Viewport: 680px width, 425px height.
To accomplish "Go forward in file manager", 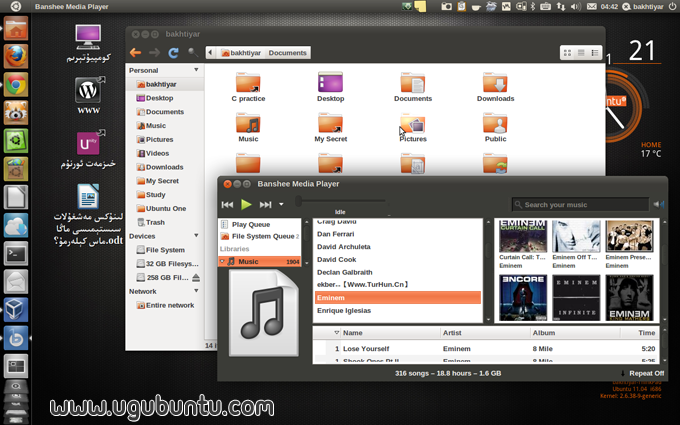I will coord(154,53).
